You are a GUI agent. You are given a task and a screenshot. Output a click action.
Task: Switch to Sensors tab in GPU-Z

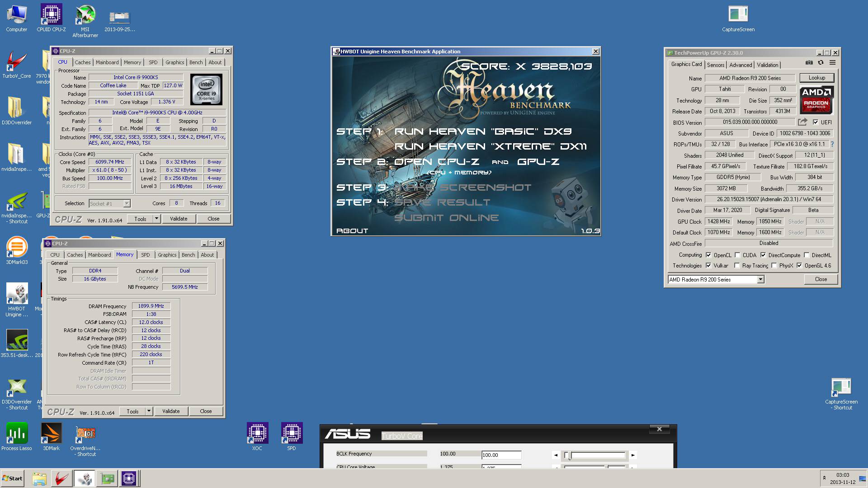pos(716,65)
